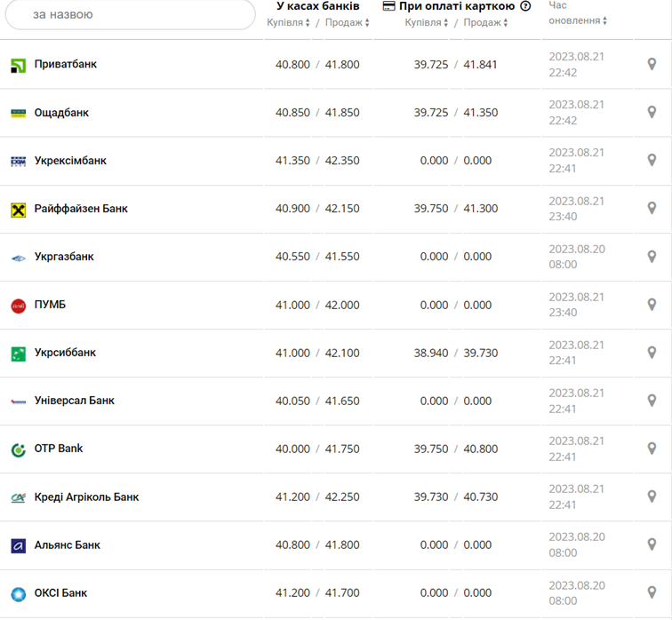672x620 pixels.
Task: Click the OTP Bank logo icon
Action: point(18,449)
